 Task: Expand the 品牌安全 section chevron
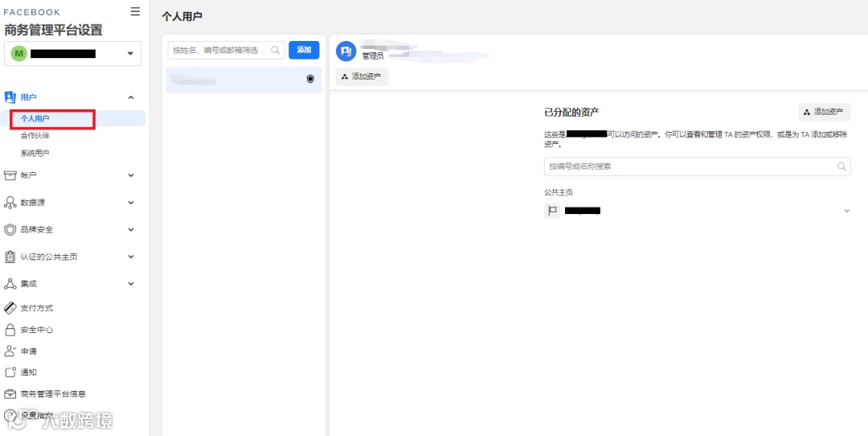(x=131, y=229)
